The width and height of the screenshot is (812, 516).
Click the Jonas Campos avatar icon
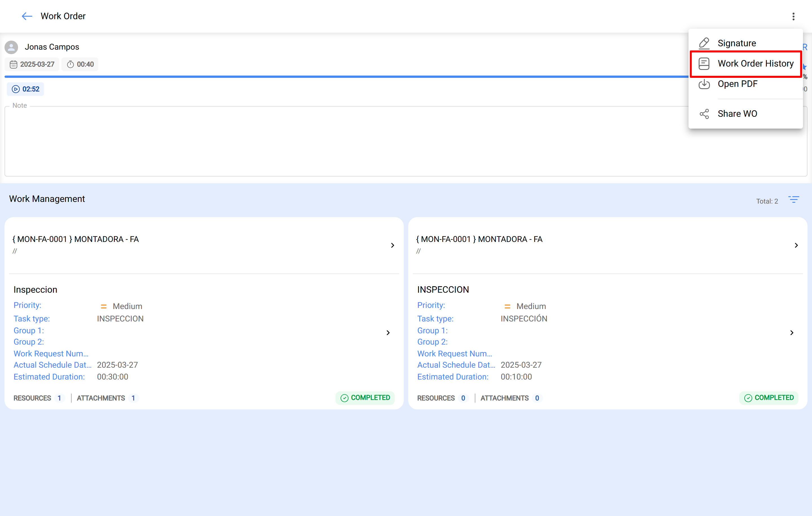[12, 47]
